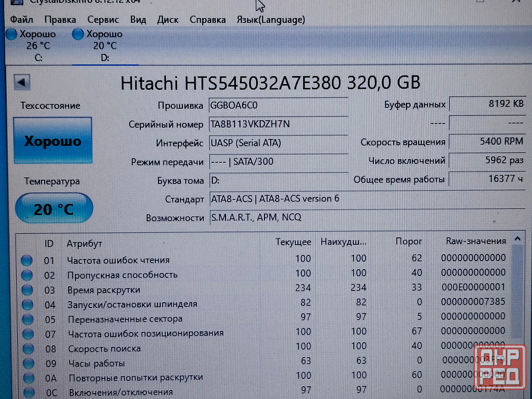Open the Правка menu
Screen dimensions: 532x399
pos(60,20)
